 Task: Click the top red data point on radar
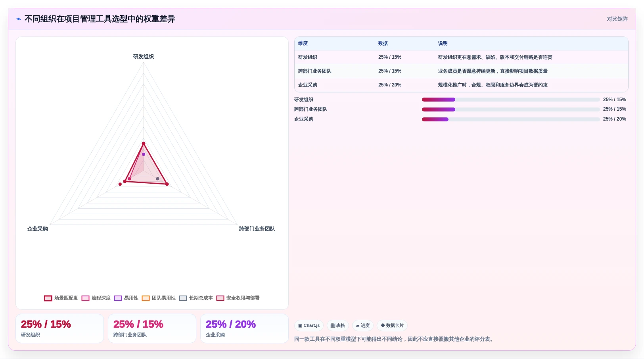pos(144,144)
